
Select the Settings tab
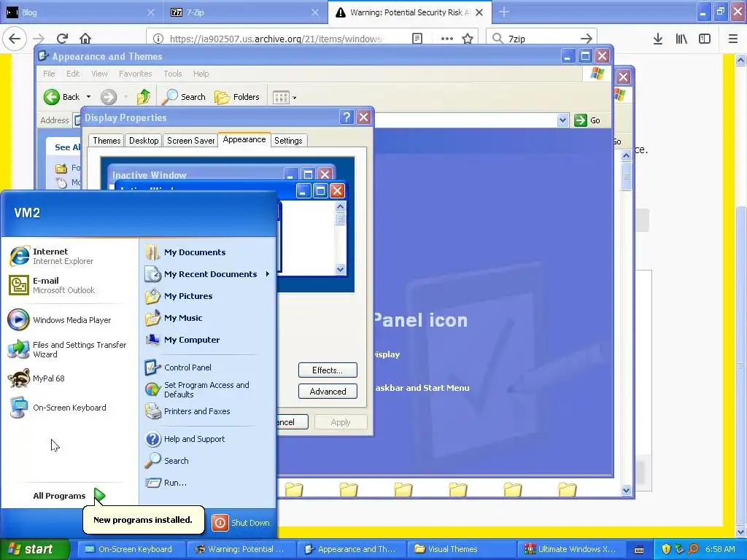288,141
